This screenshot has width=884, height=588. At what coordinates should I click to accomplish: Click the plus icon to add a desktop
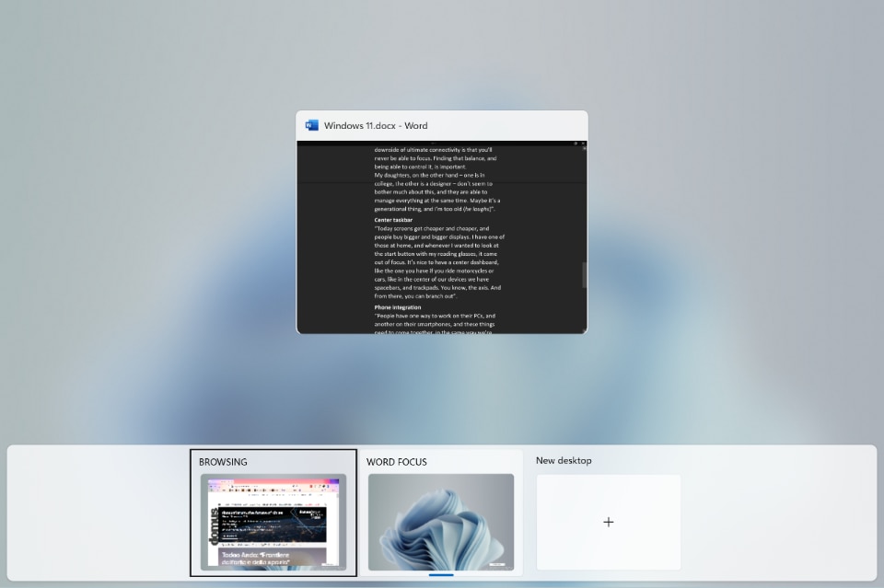coord(608,522)
